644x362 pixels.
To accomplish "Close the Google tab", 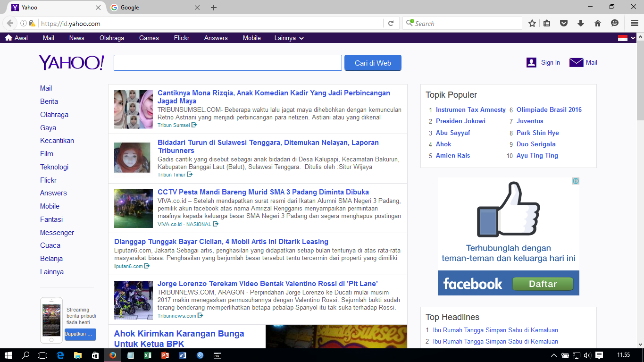I will [x=198, y=8].
